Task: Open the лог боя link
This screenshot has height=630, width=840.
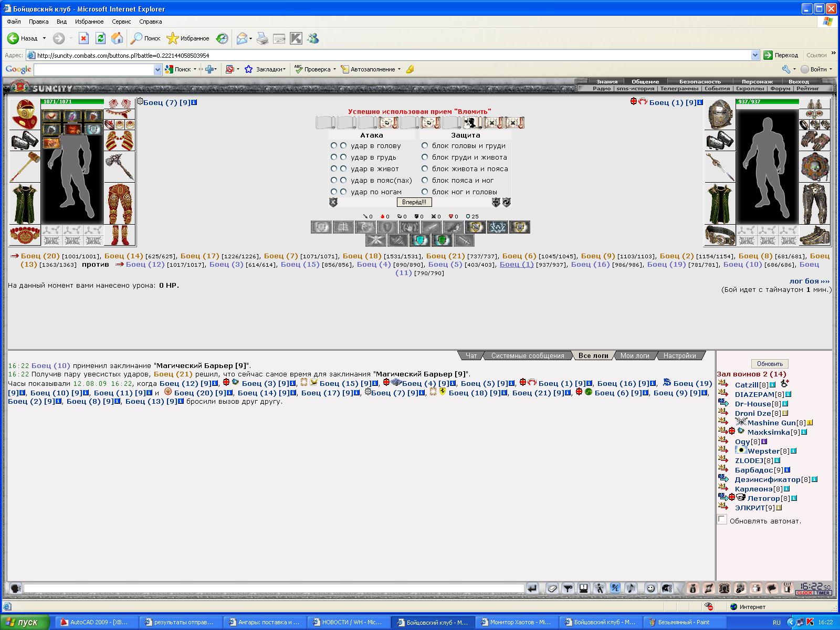Action: tap(810, 281)
